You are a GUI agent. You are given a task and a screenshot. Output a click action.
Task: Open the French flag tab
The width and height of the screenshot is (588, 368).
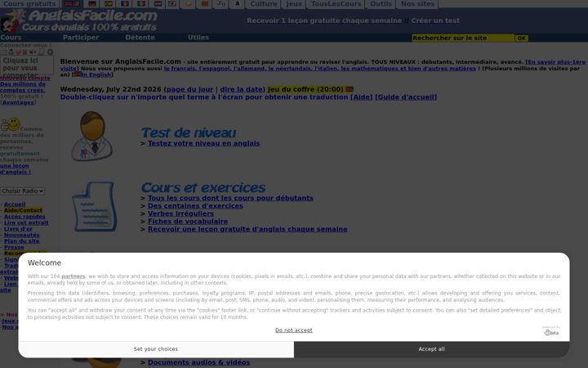click(x=125, y=4)
